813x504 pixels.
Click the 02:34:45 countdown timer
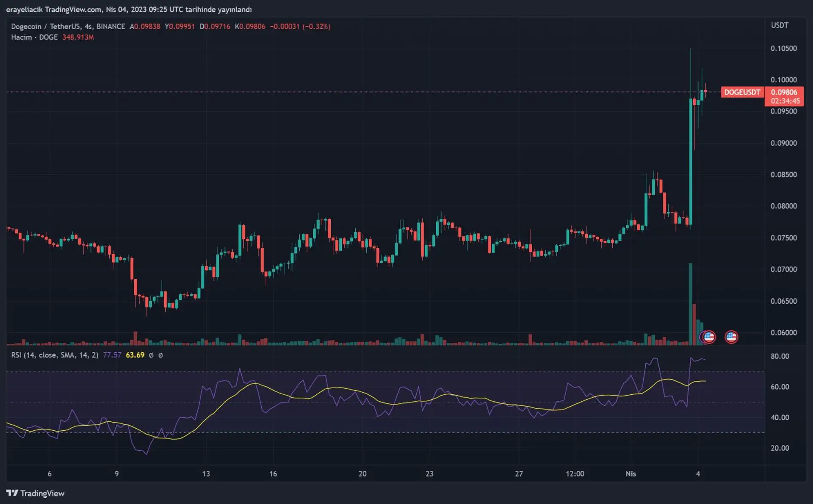pos(785,101)
